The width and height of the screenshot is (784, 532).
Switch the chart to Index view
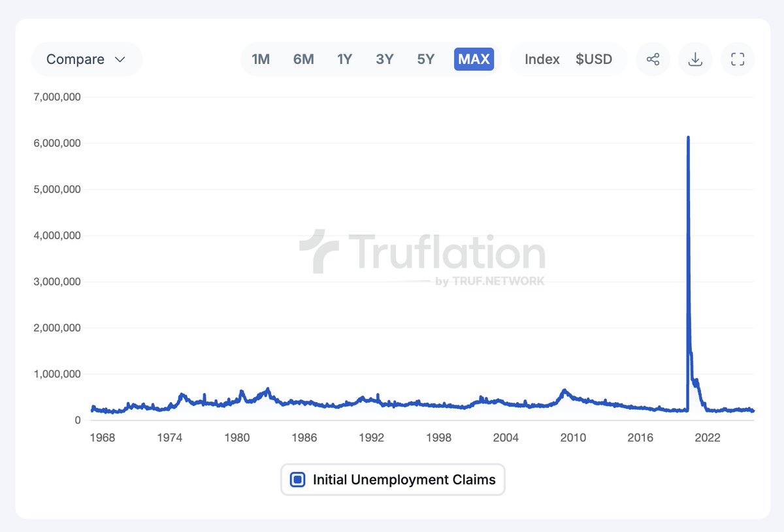pos(542,59)
